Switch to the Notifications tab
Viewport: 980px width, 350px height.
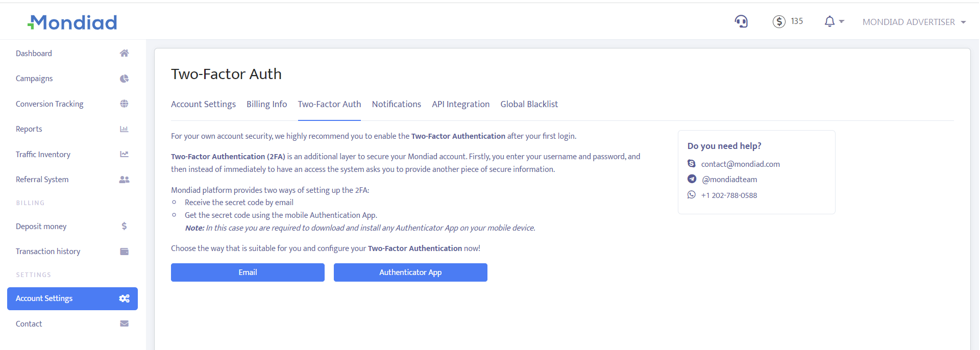pyautogui.click(x=396, y=104)
